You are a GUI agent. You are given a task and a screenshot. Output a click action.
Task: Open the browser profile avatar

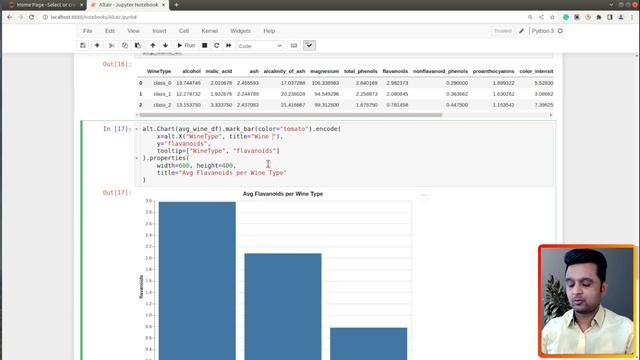coord(621,17)
